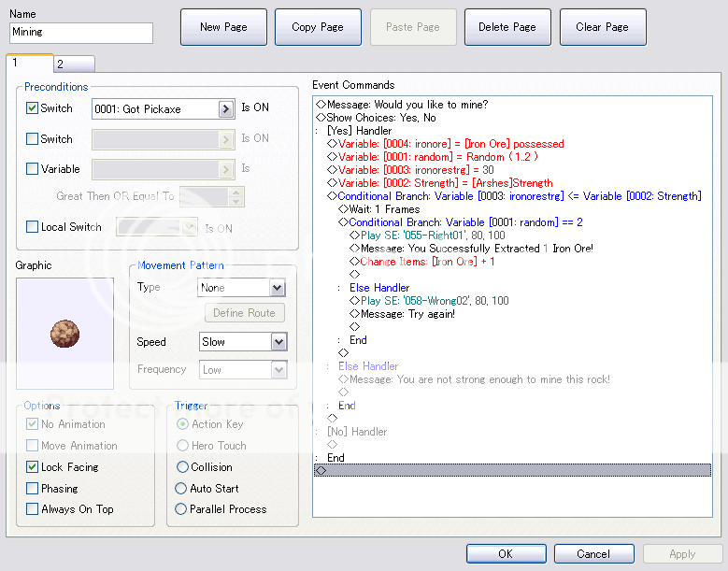Click the New Page button
Screen dimensions: 728x571
pyautogui.click(x=223, y=27)
